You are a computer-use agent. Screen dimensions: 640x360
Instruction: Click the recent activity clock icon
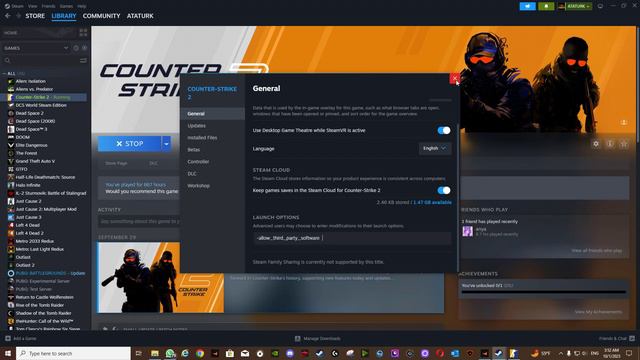pyautogui.click(x=76, y=48)
